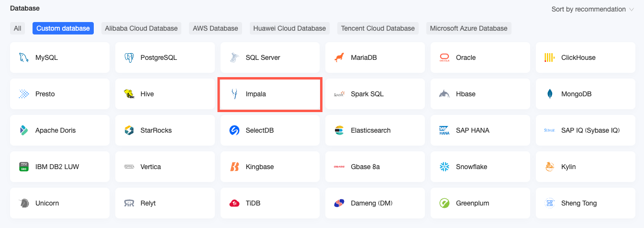
Task: Click the Greenplum green circle icon
Action: click(x=444, y=203)
